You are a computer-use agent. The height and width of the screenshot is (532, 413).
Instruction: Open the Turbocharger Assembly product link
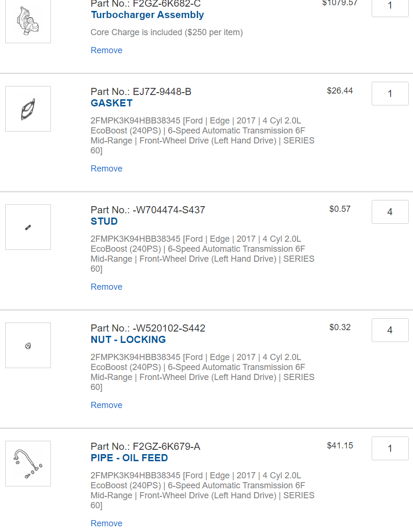(147, 15)
